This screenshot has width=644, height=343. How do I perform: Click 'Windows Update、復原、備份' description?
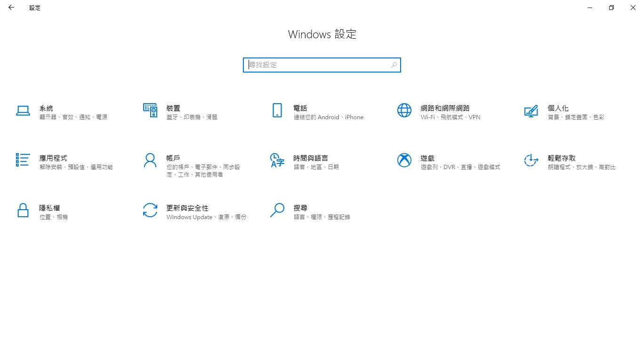pyautogui.click(x=206, y=217)
